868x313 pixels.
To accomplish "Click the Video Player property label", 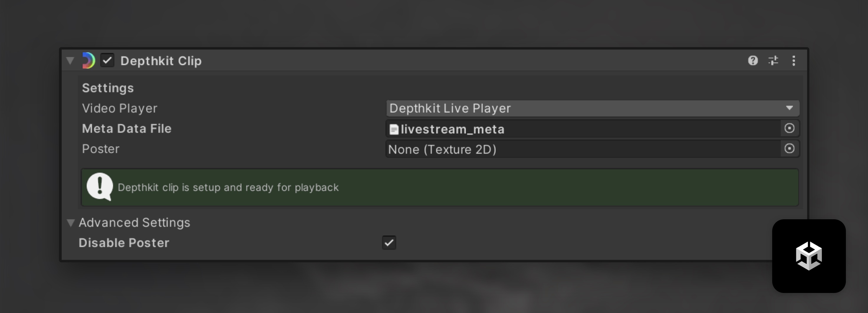I will (x=120, y=108).
